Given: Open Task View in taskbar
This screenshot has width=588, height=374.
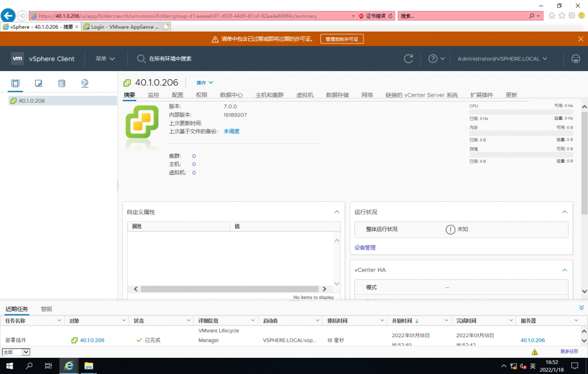Looking at the screenshot, I should (x=48, y=366).
